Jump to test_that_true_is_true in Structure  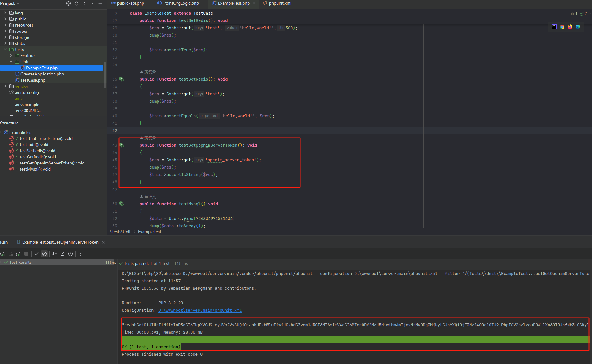coord(46,138)
